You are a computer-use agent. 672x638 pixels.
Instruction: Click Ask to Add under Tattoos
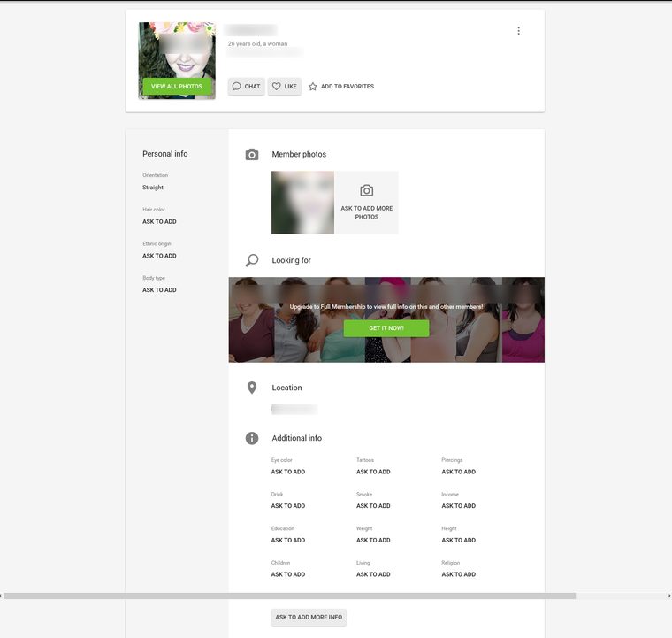click(x=373, y=472)
